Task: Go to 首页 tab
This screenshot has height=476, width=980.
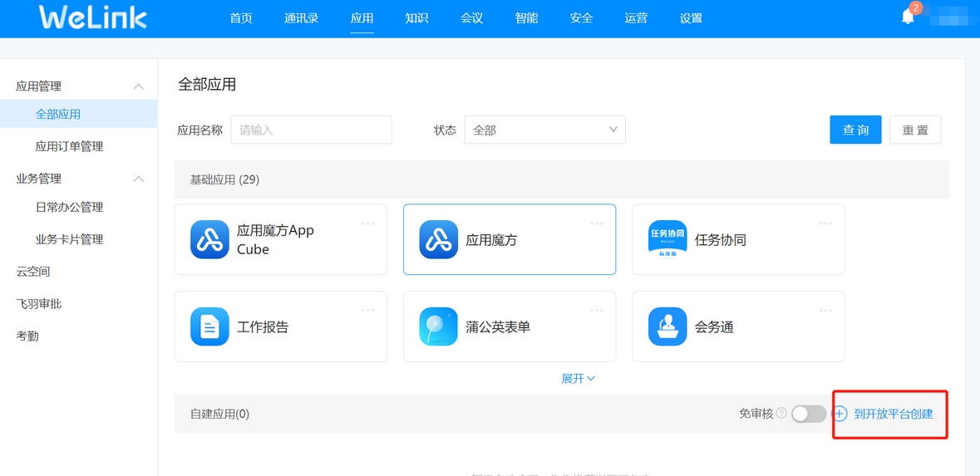Action: [x=241, y=18]
